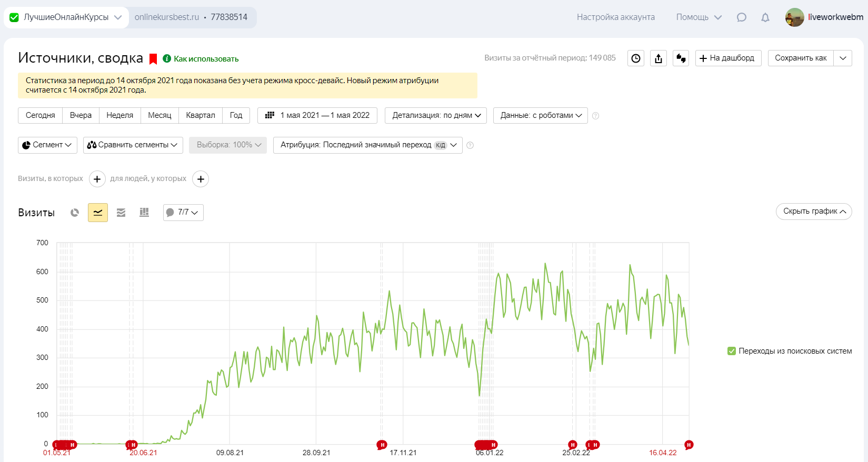Click the red note marker near 17.11.21
868x462 pixels.
click(382, 445)
